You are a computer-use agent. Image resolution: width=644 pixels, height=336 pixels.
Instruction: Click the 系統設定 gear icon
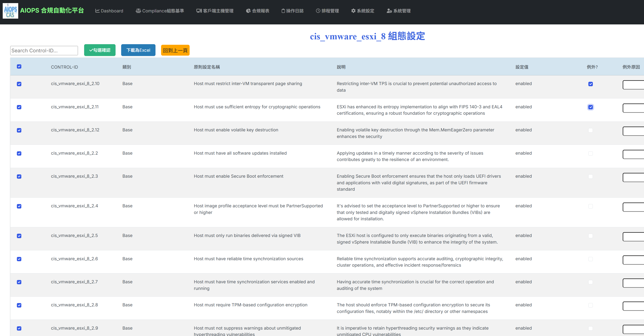click(353, 11)
